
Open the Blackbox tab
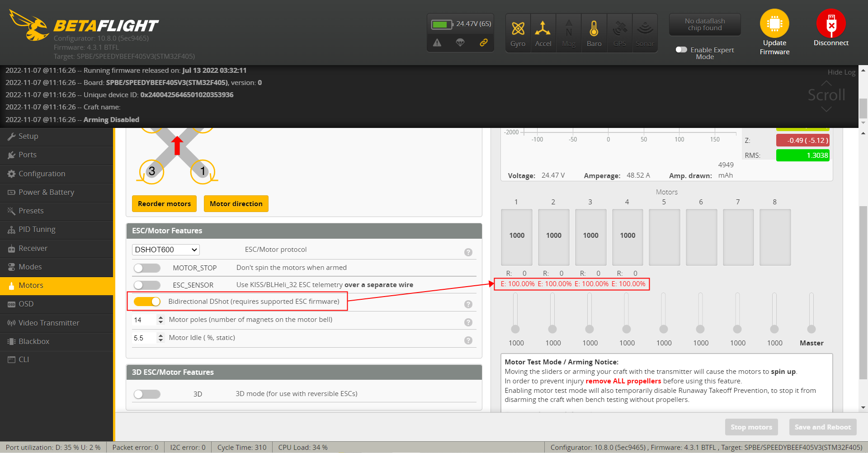point(57,341)
